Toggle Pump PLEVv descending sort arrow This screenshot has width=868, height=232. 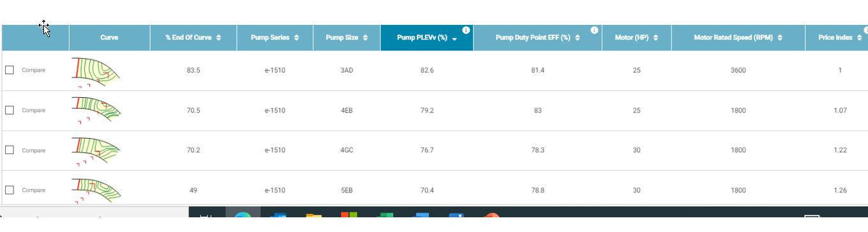pos(454,38)
